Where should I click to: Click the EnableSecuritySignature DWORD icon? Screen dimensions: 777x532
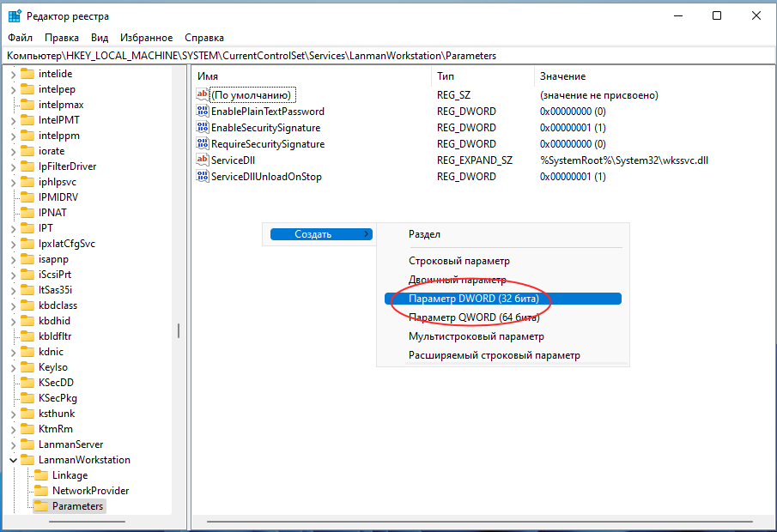pos(202,127)
